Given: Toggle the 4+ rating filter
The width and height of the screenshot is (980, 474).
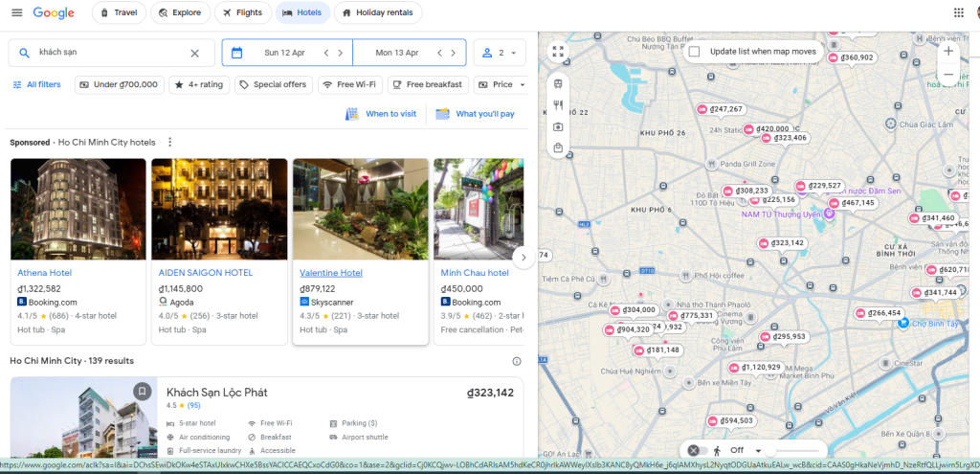Looking at the screenshot, I should (x=199, y=85).
